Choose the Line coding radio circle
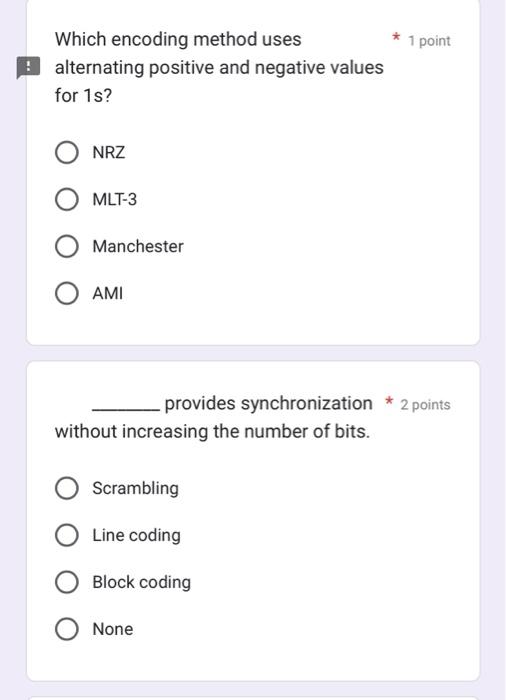The width and height of the screenshot is (506, 700). 67,535
